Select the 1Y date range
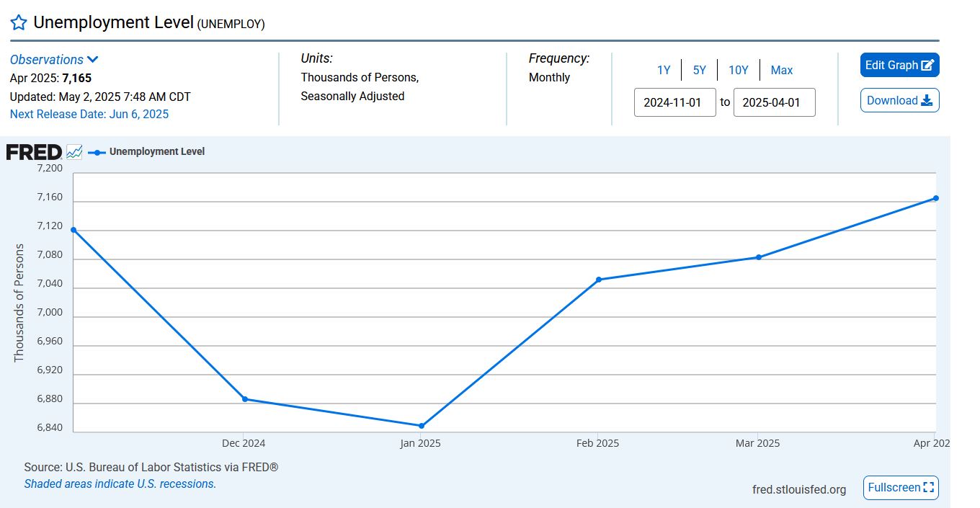 tap(664, 70)
